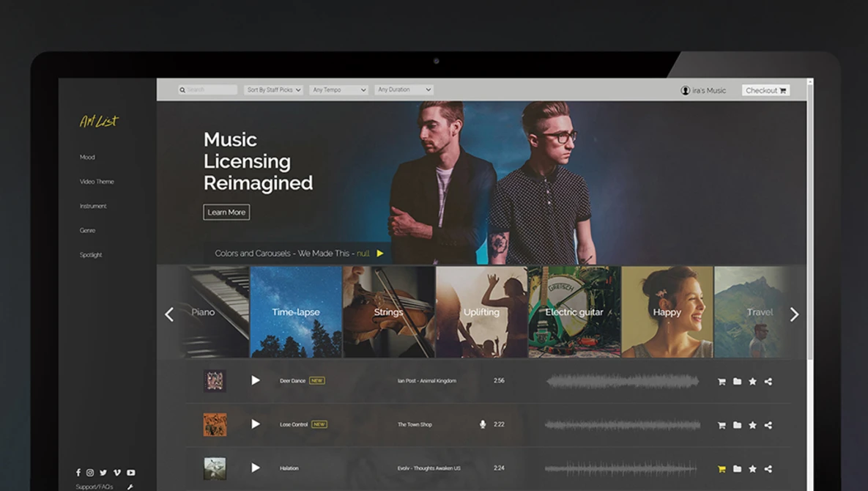Image resolution: width=868 pixels, height=491 pixels.
Task: Open the Spotlight menu
Action: 91,254
